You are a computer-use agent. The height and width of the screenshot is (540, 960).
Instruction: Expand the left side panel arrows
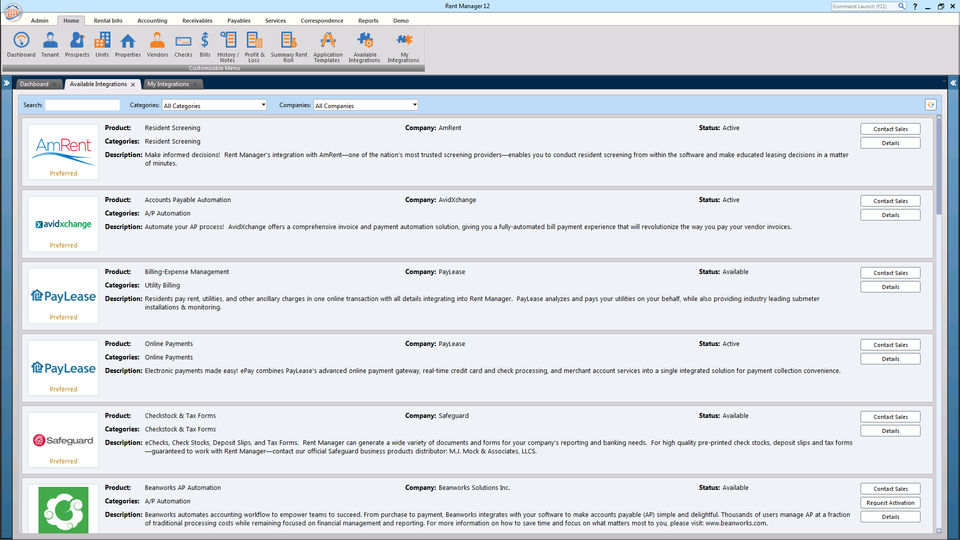point(6,83)
